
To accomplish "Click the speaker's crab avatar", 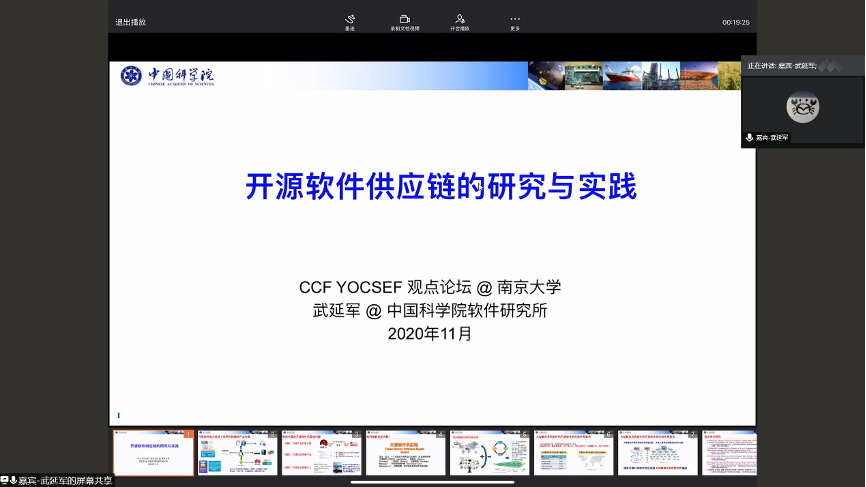I will [802, 107].
